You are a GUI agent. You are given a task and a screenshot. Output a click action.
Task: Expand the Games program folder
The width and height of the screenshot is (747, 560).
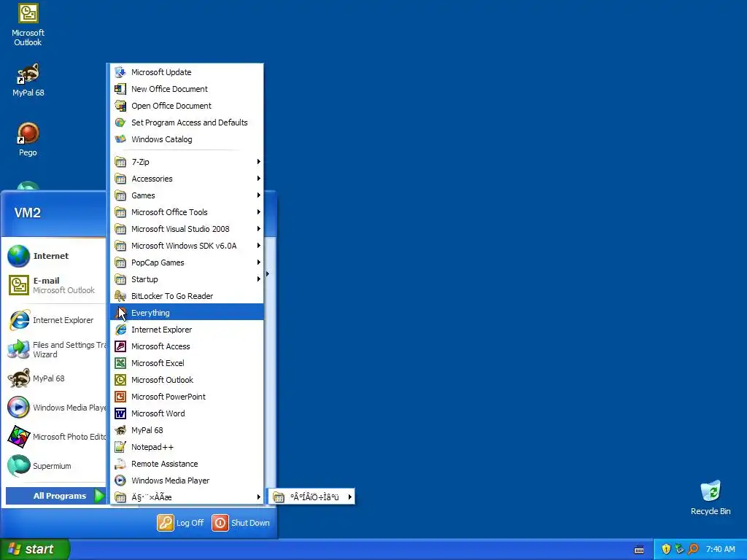[x=187, y=195]
